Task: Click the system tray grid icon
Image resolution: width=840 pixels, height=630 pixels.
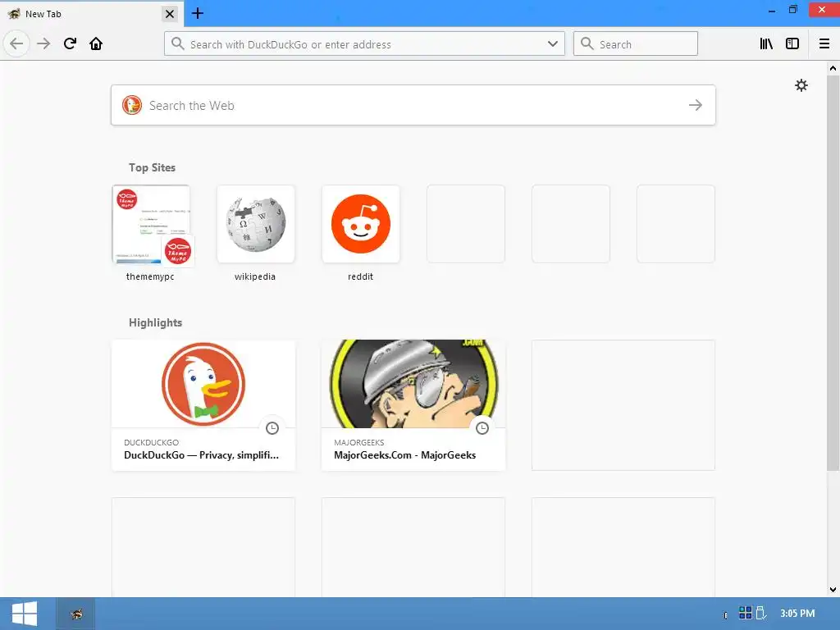Action: point(745,612)
